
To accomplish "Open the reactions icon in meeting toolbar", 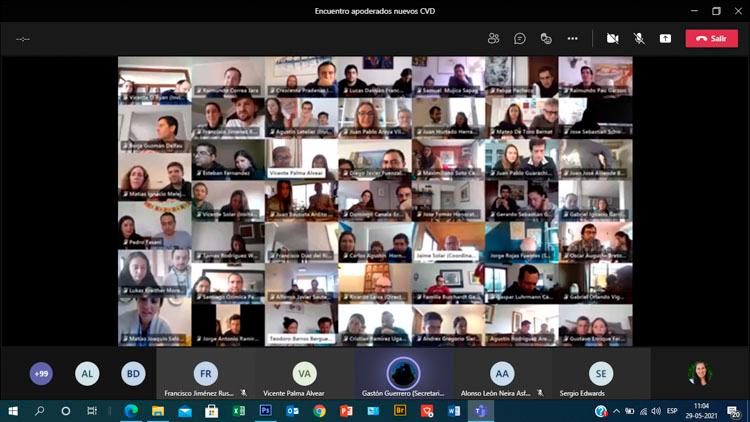I will tap(546, 38).
